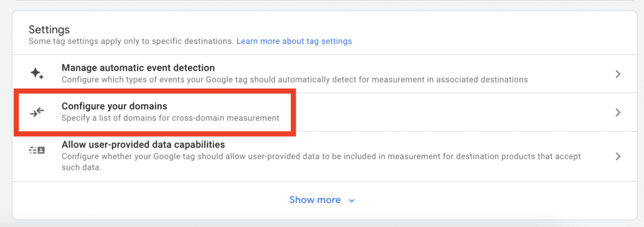This screenshot has height=227, width=644.
Task: Click the cross-domain measurement description text
Action: coord(170,118)
